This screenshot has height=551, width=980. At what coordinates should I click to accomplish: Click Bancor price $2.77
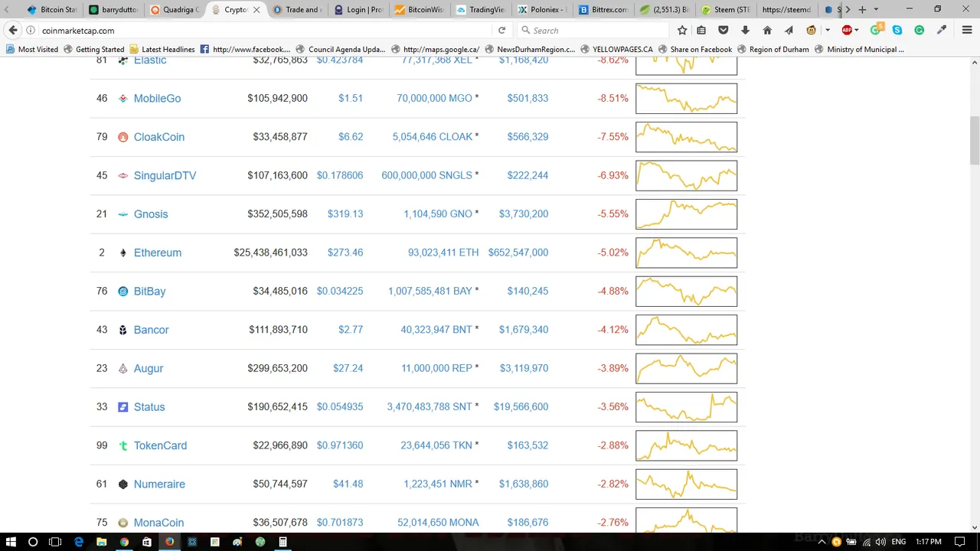351,330
